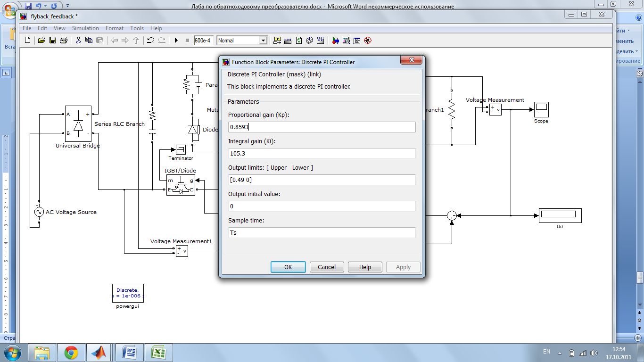This screenshot has width=644, height=362.
Task: Select the Universal Bridge block
Action: 78,123
